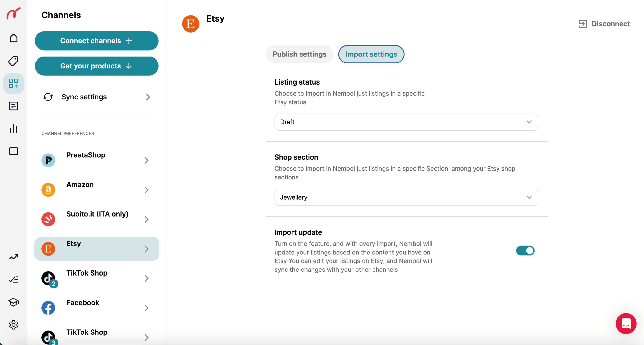
Task: Expand Sync settings chevron
Action: point(148,97)
